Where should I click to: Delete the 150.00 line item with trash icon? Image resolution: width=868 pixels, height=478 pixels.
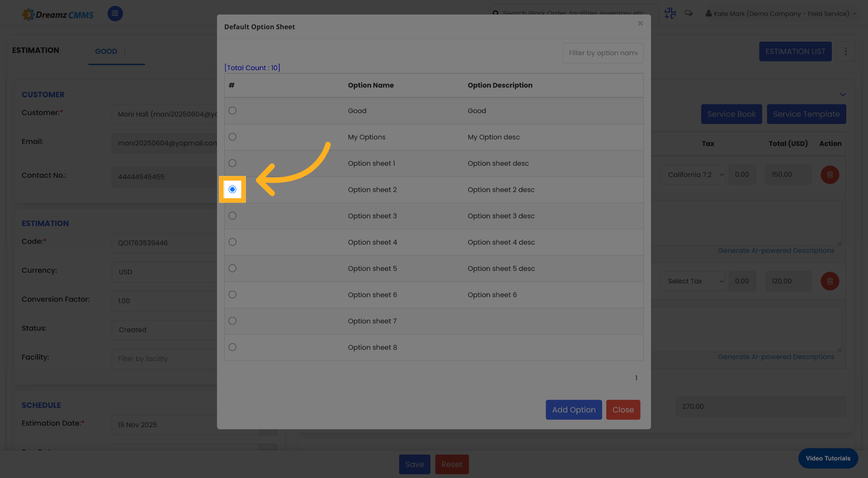click(830, 175)
